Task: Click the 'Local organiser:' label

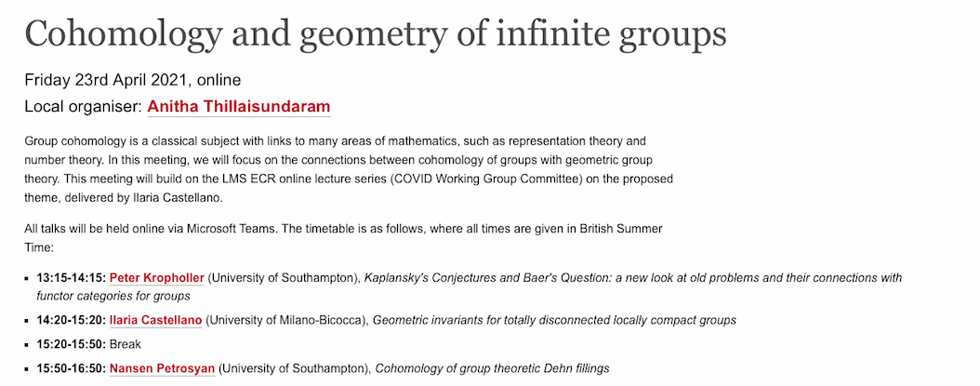Action: pyautogui.click(x=83, y=107)
